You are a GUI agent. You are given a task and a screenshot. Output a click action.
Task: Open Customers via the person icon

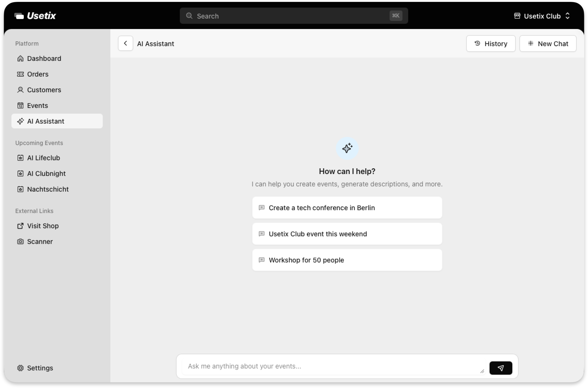tap(20, 90)
